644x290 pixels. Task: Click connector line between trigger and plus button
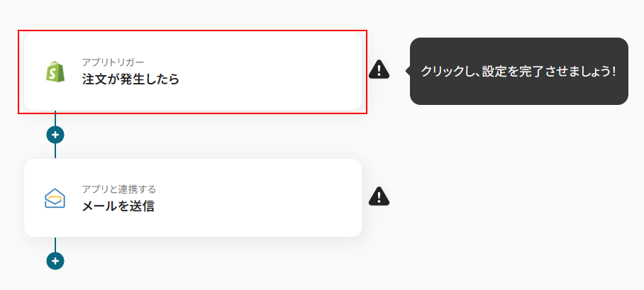[x=55, y=118]
